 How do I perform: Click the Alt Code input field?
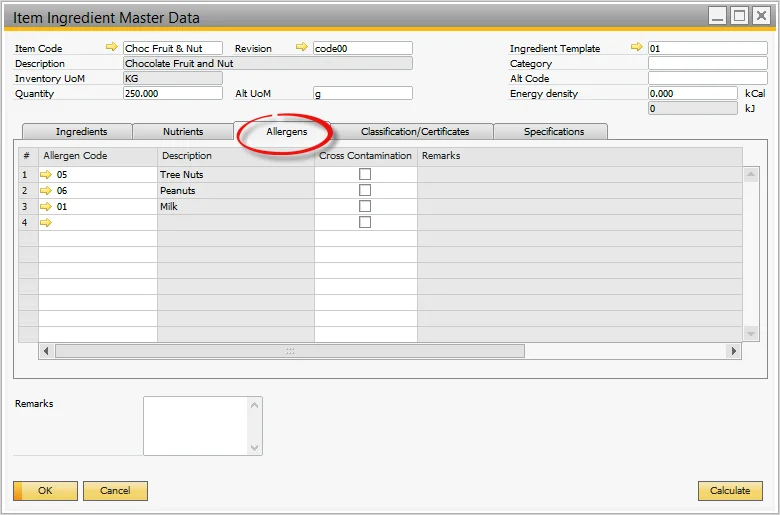click(708, 78)
